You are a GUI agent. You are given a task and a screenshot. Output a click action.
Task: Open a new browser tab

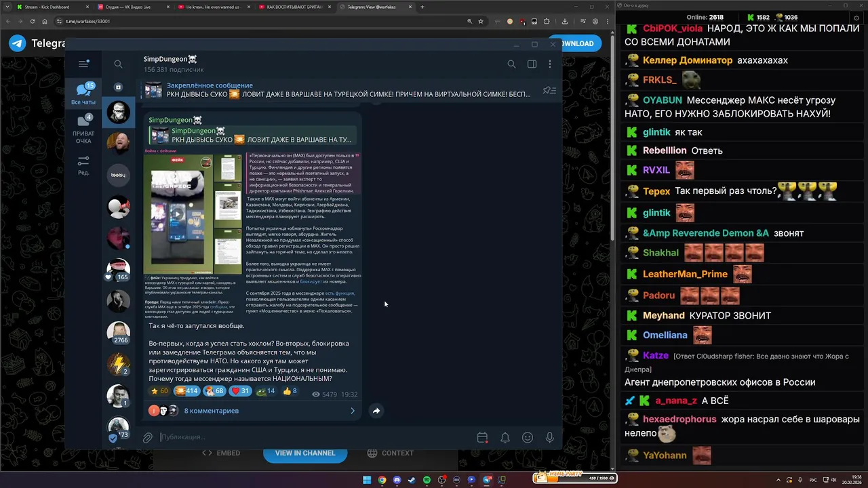(x=422, y=7)
